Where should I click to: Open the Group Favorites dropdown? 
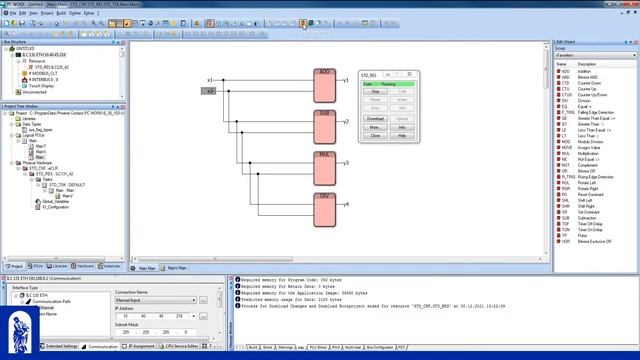pyautogui.click(x=634, y=55)
